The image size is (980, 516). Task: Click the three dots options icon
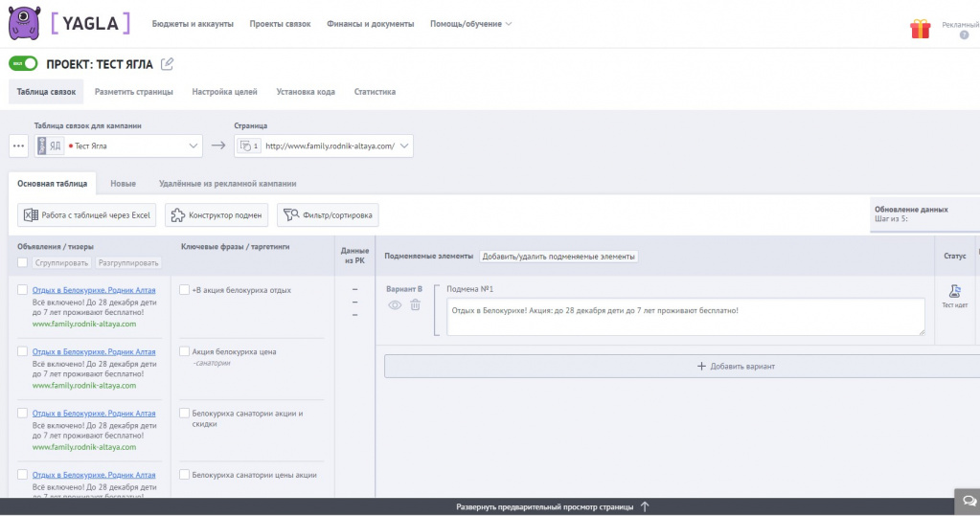pos(19,146)
